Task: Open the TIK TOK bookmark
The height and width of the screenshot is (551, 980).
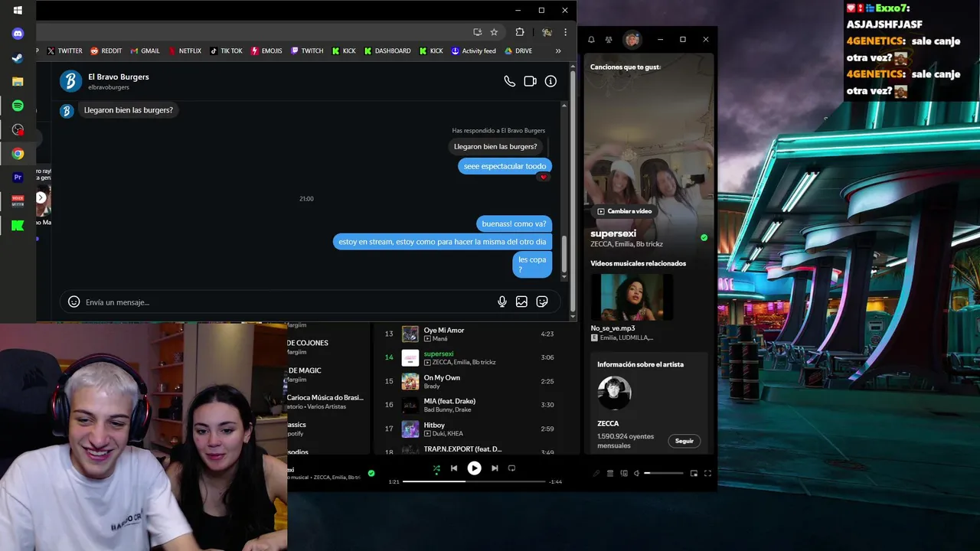Action: (x=226, y=51)
